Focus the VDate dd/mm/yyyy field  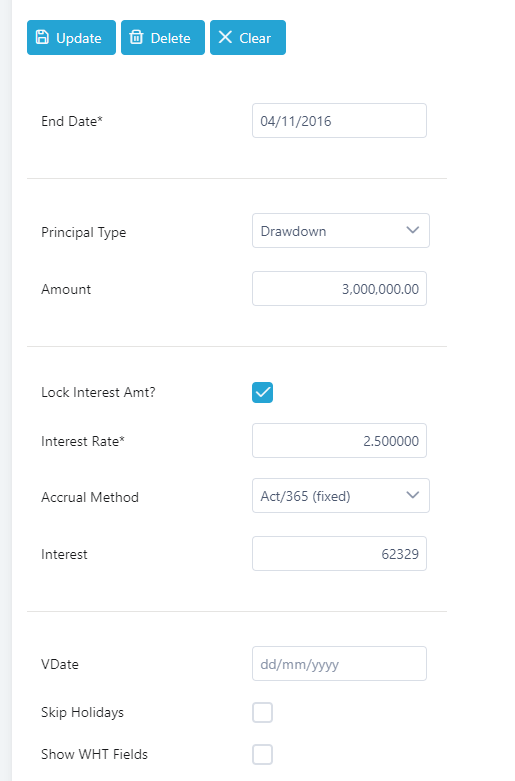339,663
